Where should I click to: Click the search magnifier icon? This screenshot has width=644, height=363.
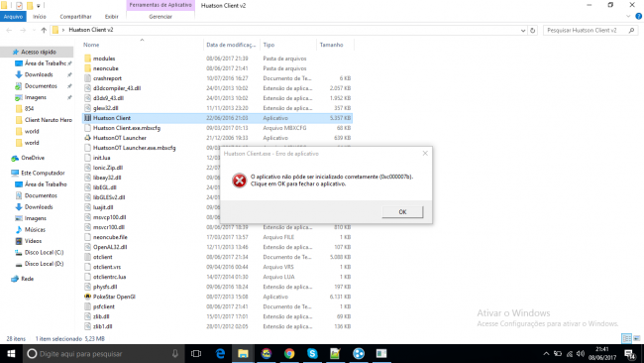[x=632, y=30]
